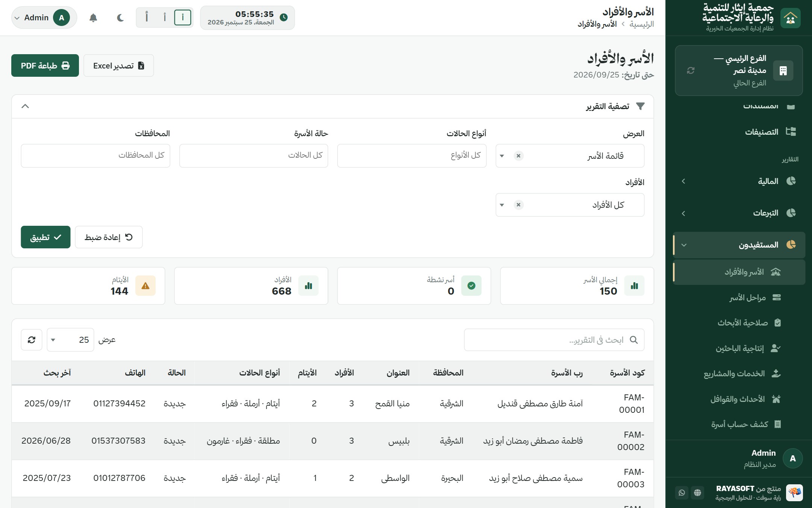812x508 pixels.
Task: Click تطبيق apply button
Action: (45, 237)
